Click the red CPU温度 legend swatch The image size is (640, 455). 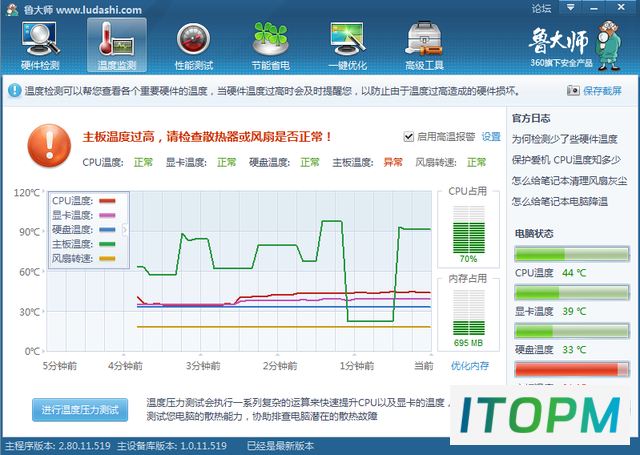click(107, 201)
